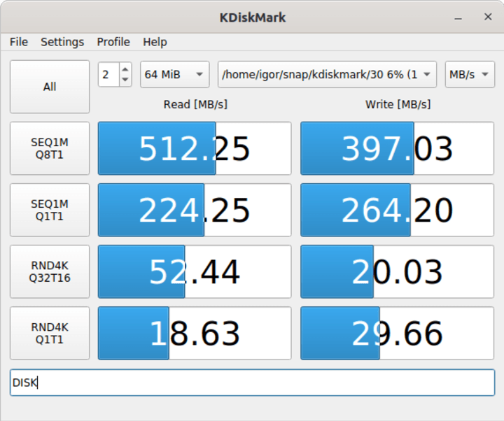504x421 pixels.
Task: Open the /home/igor/snap target path dropdown
Action: (x=327, y=75)
